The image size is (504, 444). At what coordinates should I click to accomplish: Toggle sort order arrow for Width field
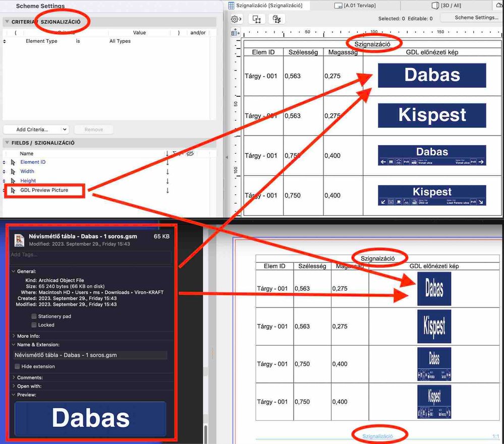click(x=167, y=172)
